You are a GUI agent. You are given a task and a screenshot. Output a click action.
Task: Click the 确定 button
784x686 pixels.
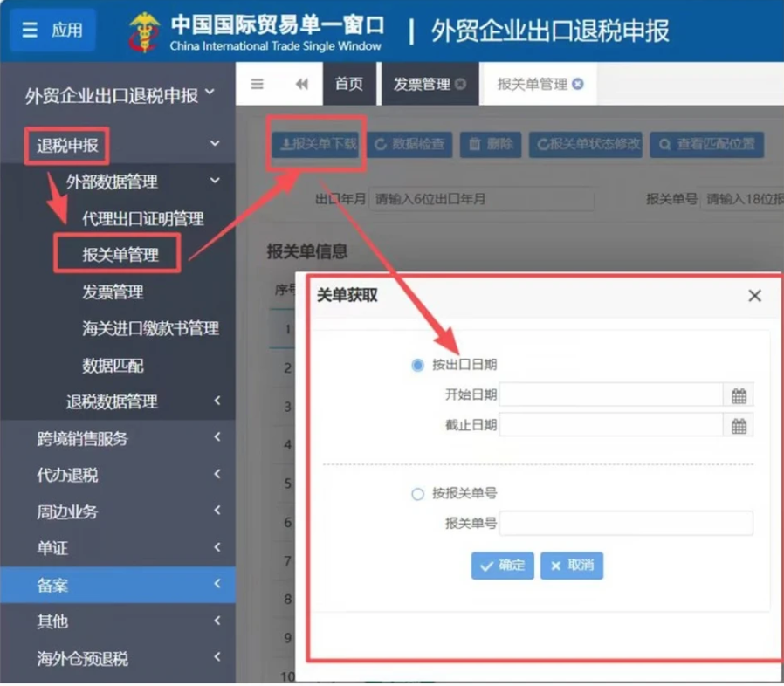tap(502, 566)
